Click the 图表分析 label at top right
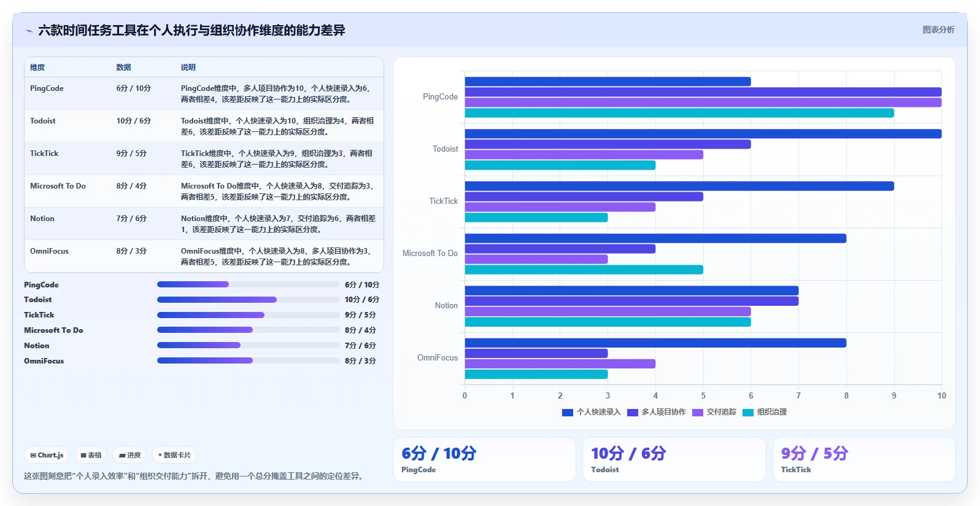 [938, 29]
